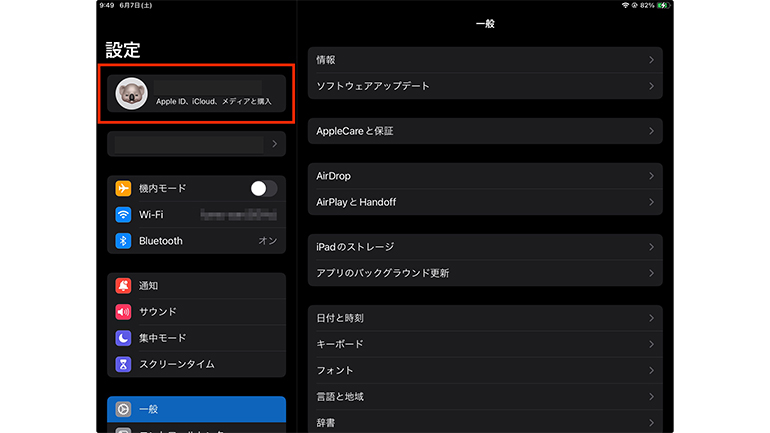Open AppleCareと保証 via its chevron

tap(651, 131)
